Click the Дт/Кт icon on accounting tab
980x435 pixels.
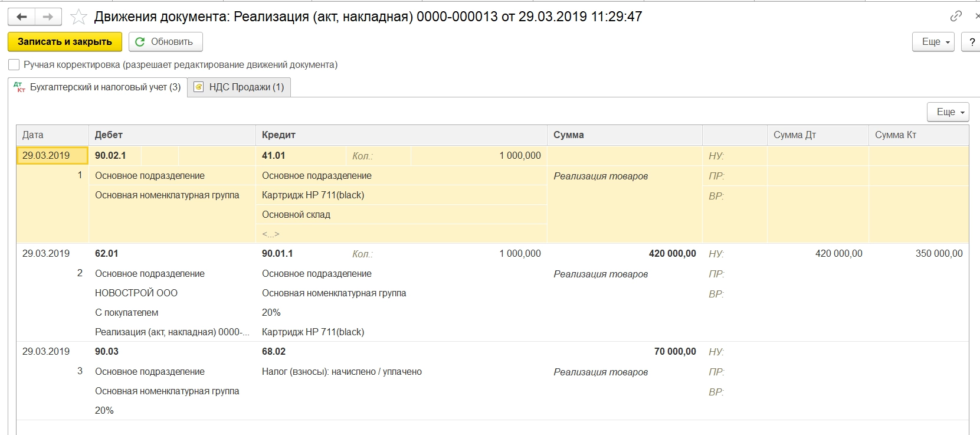tap(19, 87)
